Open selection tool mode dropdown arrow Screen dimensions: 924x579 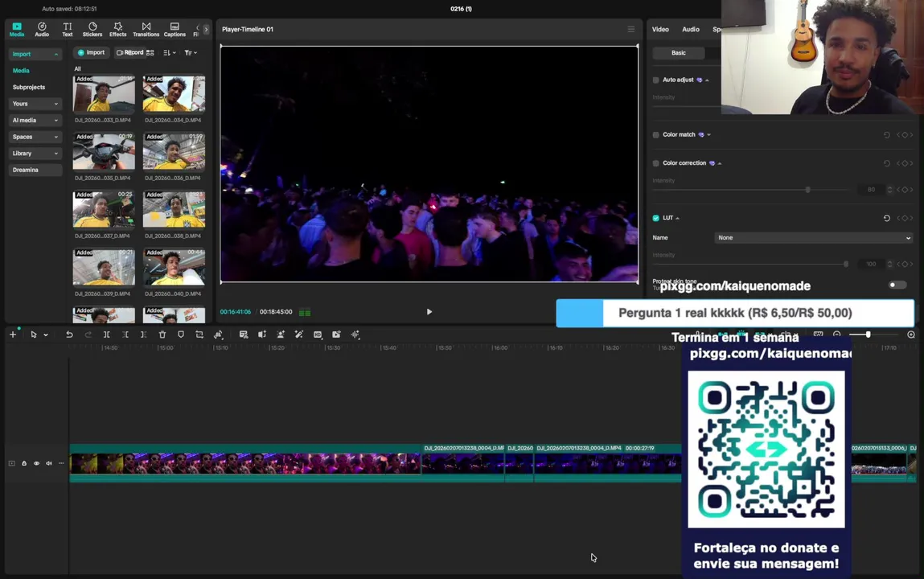click(45, 335)
